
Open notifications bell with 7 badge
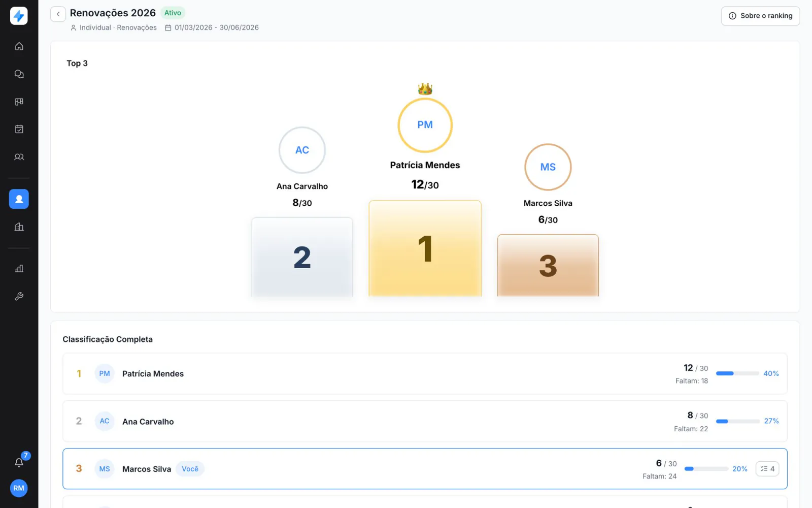[19, 462]
